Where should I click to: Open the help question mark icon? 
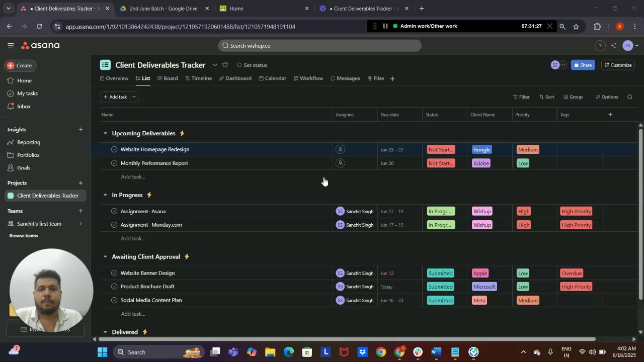[x=600, y=46]
